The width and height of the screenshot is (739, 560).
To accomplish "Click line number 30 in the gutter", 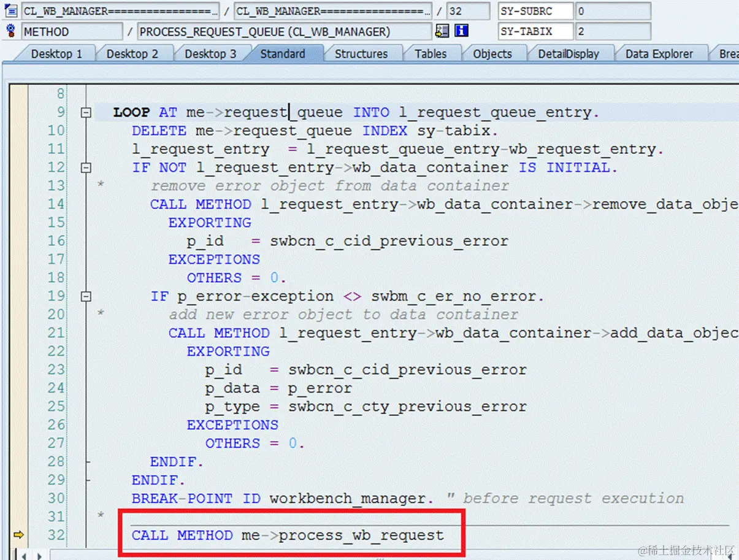I will (56, 499).
